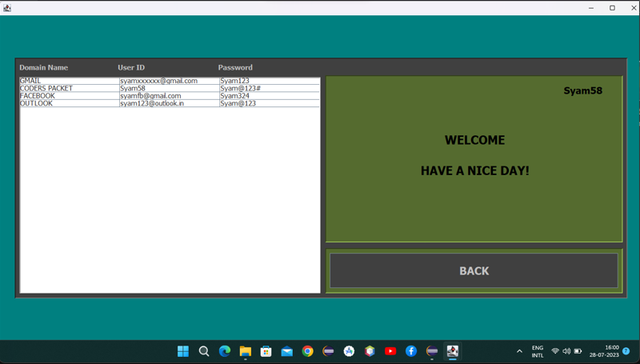Open File Explorer from taskbar
Viewport: 640px width, 364px height.
point(246,351)
